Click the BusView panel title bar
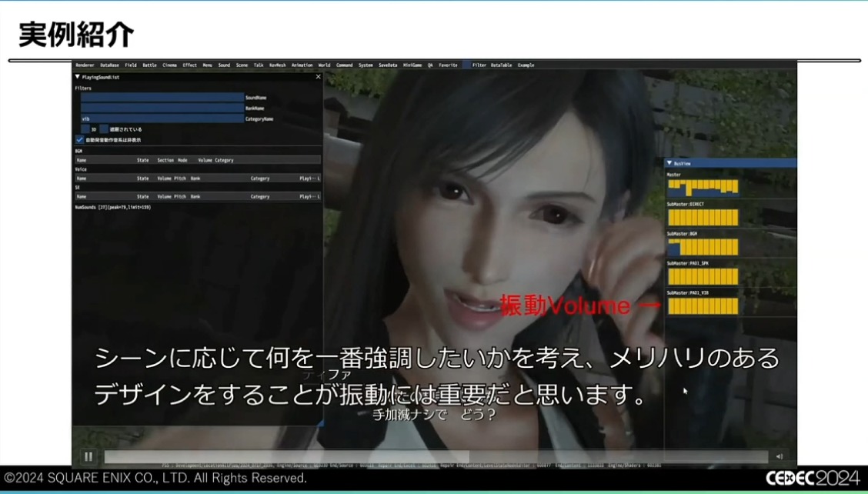The height and width of the screenshot is (494, 868). click(731, 163)
